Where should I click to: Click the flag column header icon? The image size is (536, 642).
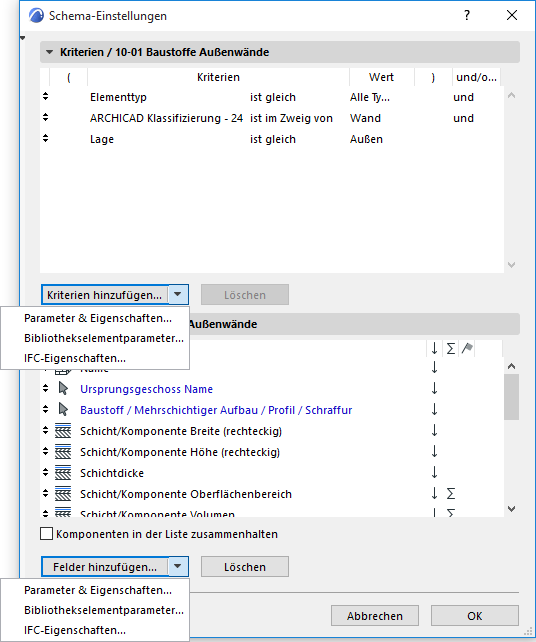pos(467,348)
